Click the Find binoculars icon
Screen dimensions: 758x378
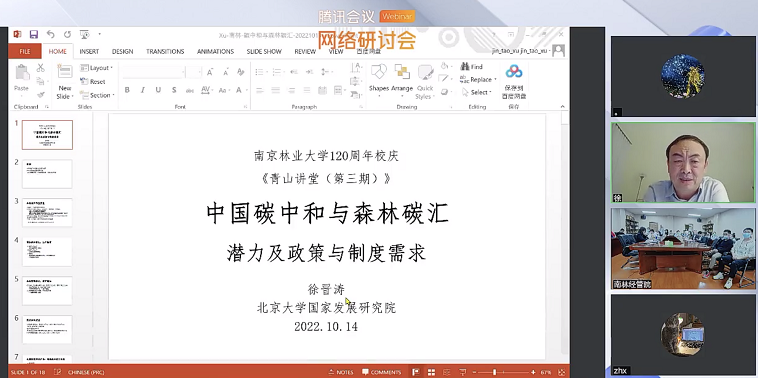point(465,67)
